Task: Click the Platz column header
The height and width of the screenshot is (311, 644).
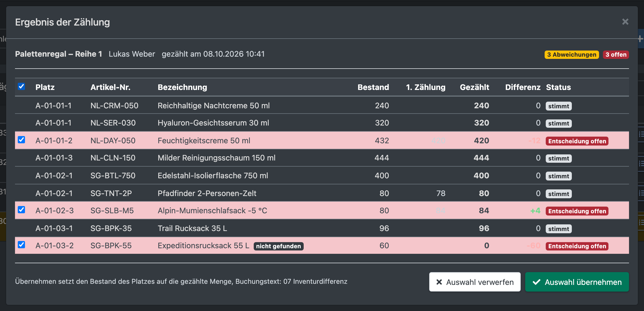Action: (45, 87)
